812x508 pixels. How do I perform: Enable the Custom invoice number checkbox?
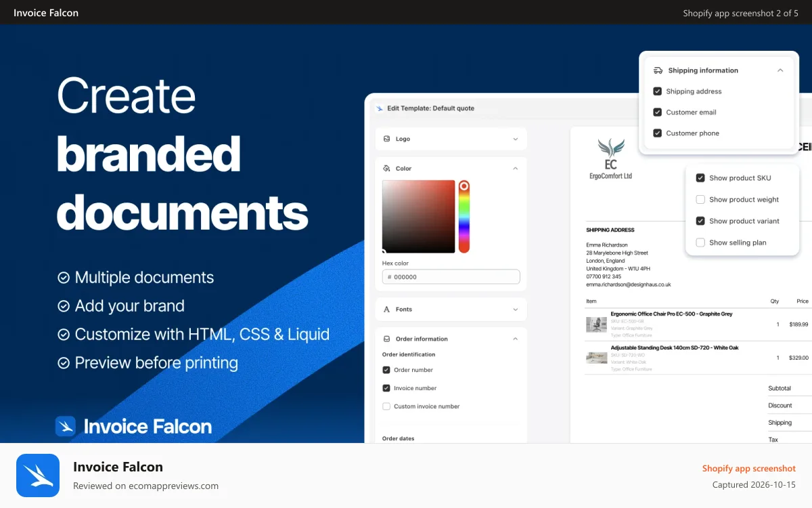pos(386,406)
